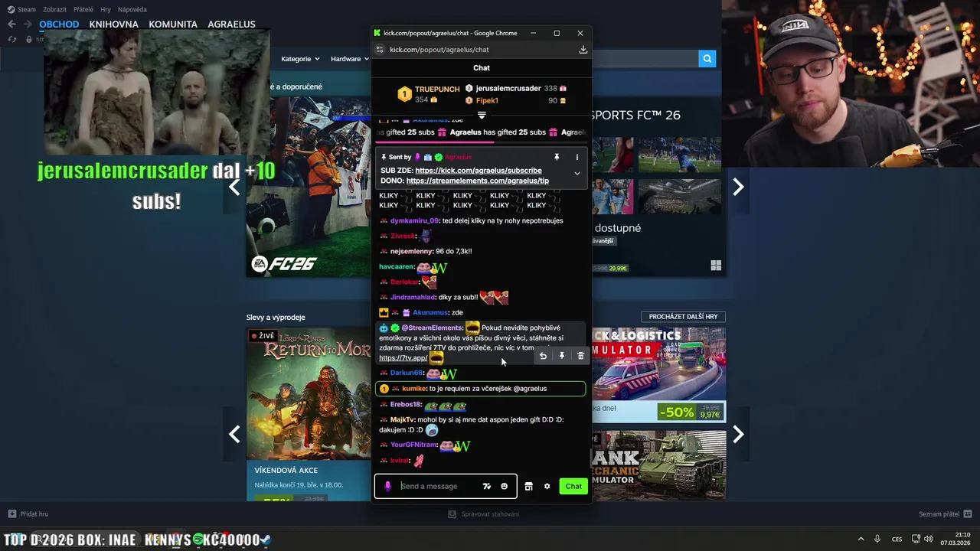The width and height of the screenshot is (980, 551).
Task: Open the https://7tv.app/ link in chat
Action: coord(403,358)
